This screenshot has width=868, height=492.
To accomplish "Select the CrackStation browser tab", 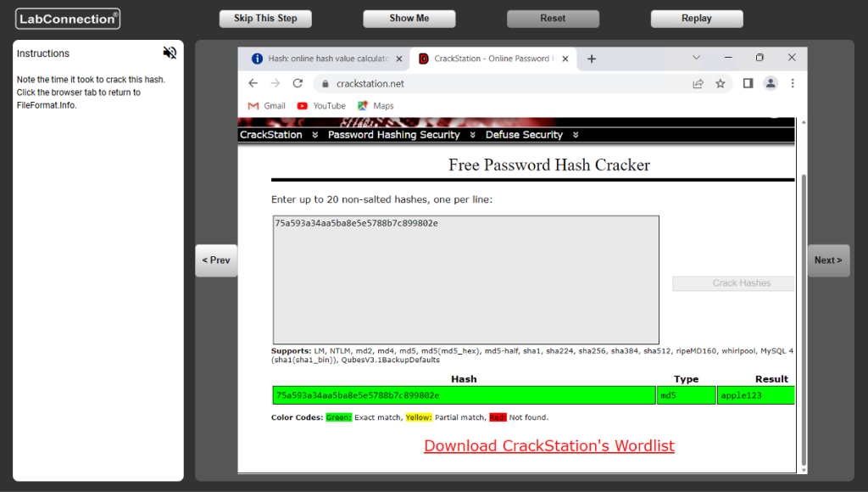I will pos(492,59).
